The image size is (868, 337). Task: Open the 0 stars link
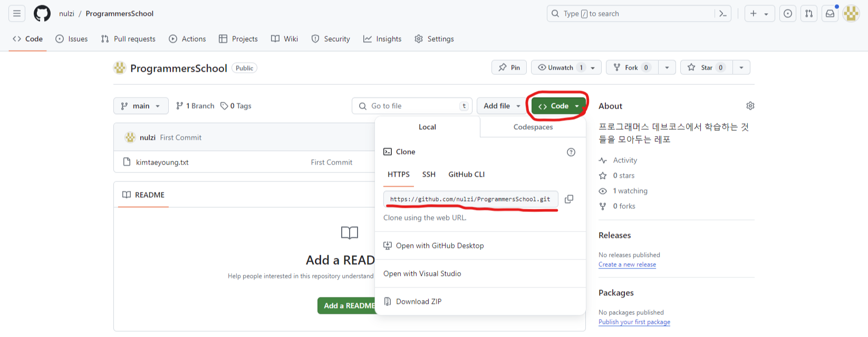pos(617,176)
